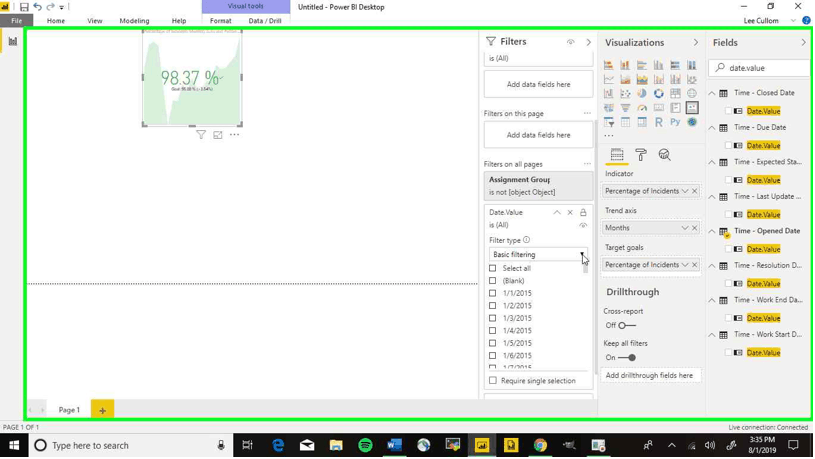
Task: Clear the Date.Value filter with X
Action: (x=570, y=212)
